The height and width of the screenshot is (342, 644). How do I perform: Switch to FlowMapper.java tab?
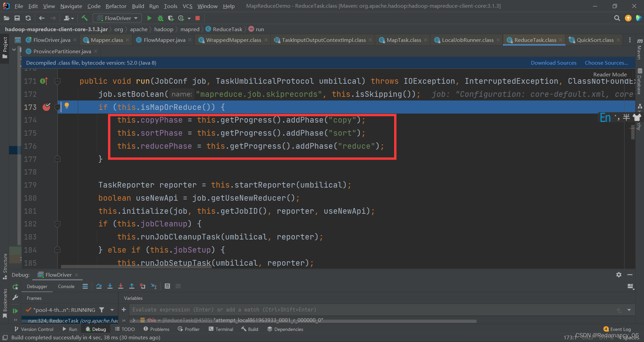[164, 40]
